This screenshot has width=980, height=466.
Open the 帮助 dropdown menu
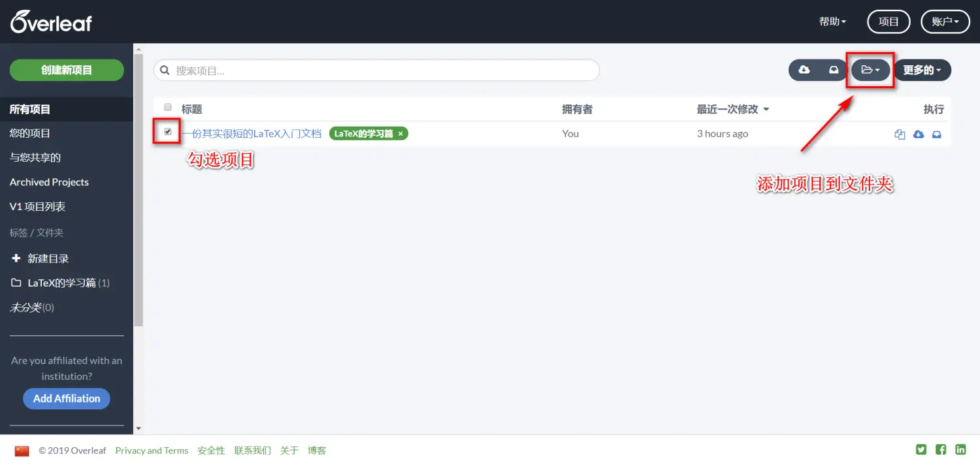(832, 22)
